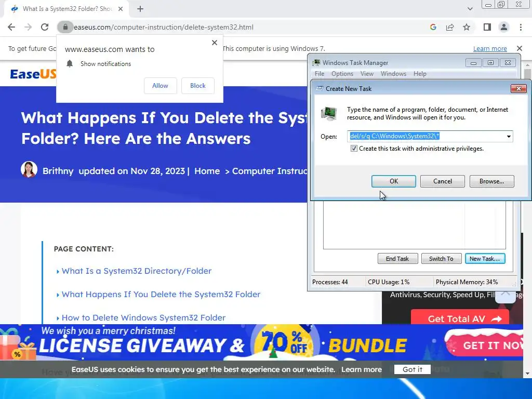This screenshot has height=399, width=532.
Task: Dismiss the notification permission popup
Action: pyautogui.click(x=215, y=43)
